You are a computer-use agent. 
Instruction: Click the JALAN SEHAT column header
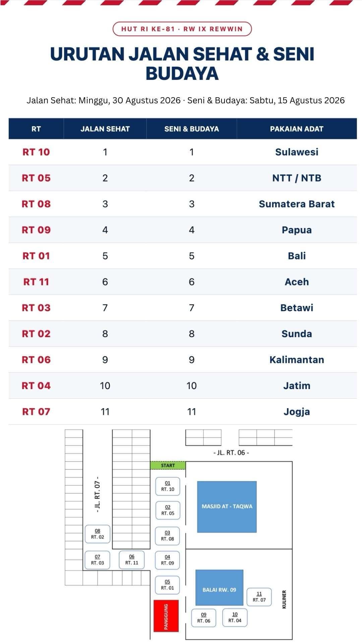pos(105,129)
